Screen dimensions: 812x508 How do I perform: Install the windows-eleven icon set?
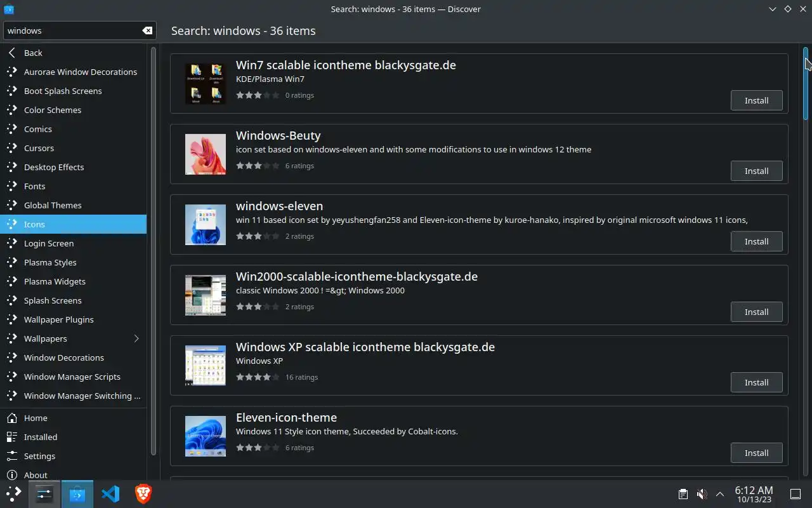click(756, 241)
